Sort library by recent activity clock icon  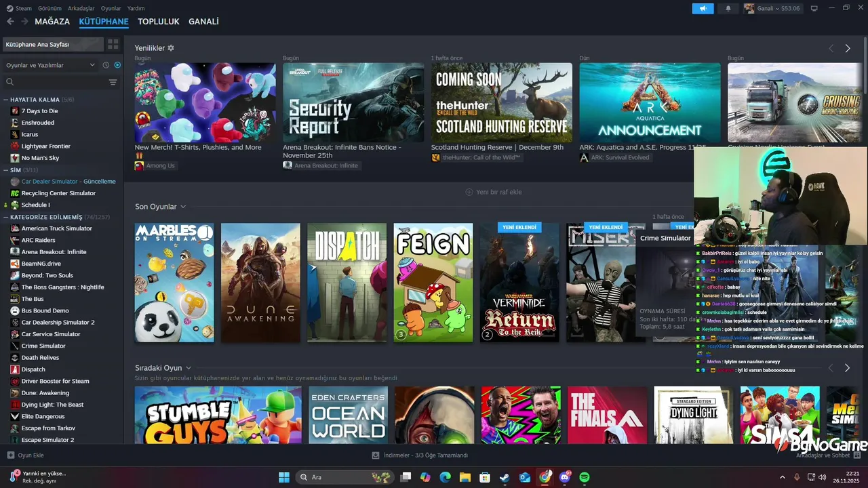[106, 65]
